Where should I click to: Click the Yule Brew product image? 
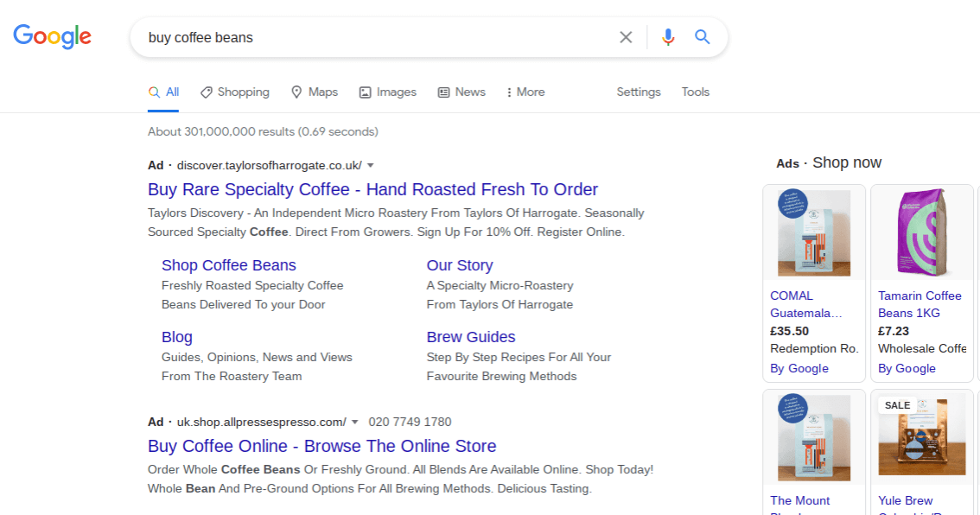click(922, 438)
